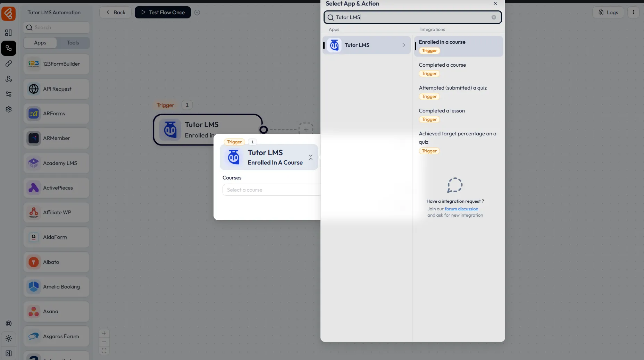Viewport: 644px width, 360px height.
Task: Open the three-dot more options menu
Action: pyautogui.click(x=633, y=12)
